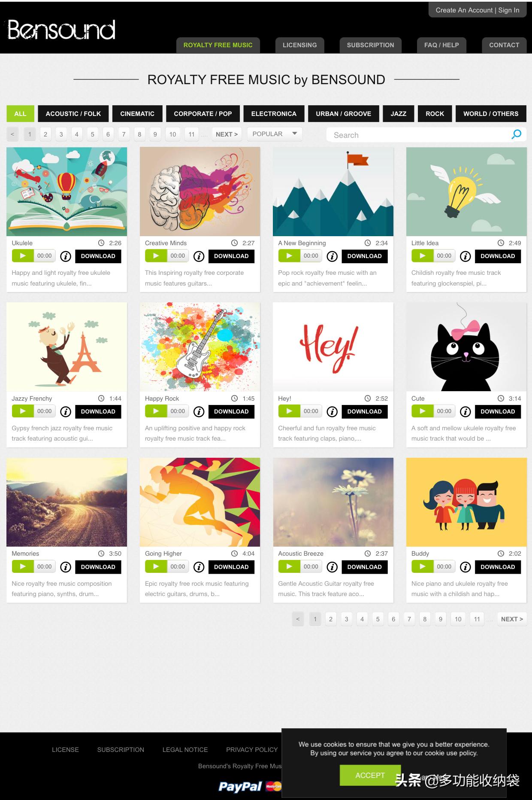The image size is (532, 800).
Task: Open the LICENSING menu tab
Action: pyautogui.click(x=299, y=45)
